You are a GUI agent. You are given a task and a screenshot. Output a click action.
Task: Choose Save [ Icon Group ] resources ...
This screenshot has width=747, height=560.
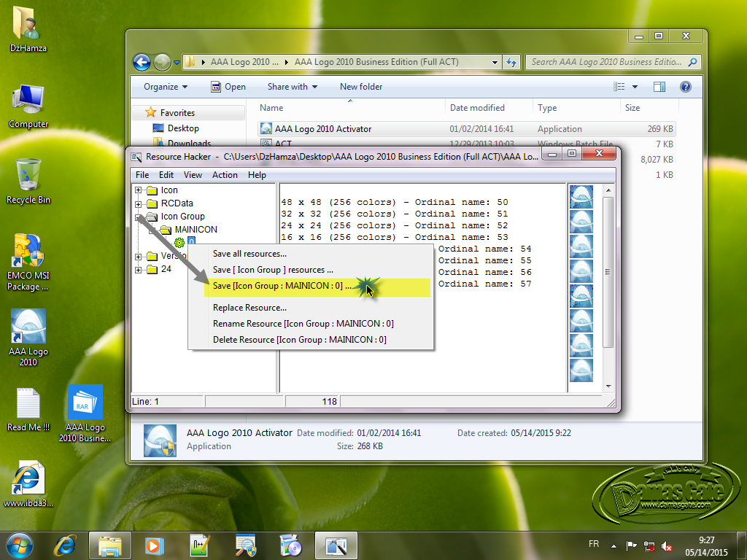(x=311, y=270)
